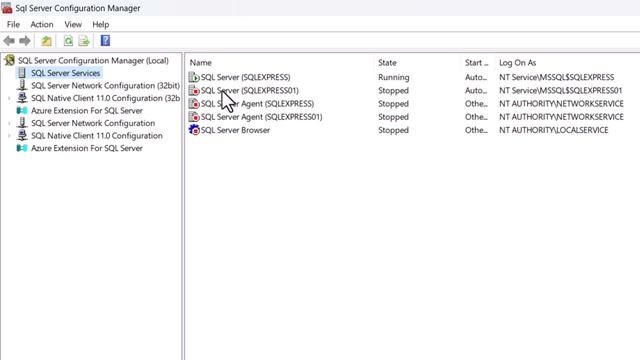Viewport: 640px width, 360px height.
Task: Click the NT Service\MSSQL$SQLEXPRESS log on value
Action: point(556,77)
